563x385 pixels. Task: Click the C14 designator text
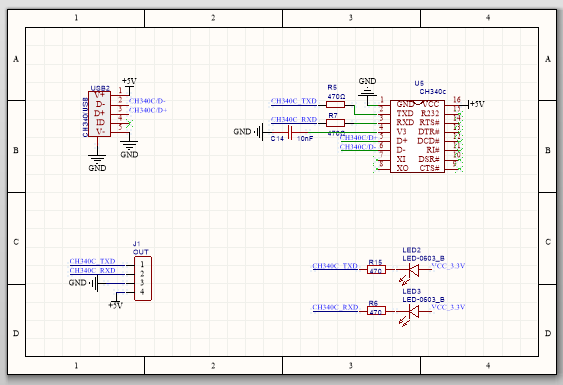tap(277, 139)
